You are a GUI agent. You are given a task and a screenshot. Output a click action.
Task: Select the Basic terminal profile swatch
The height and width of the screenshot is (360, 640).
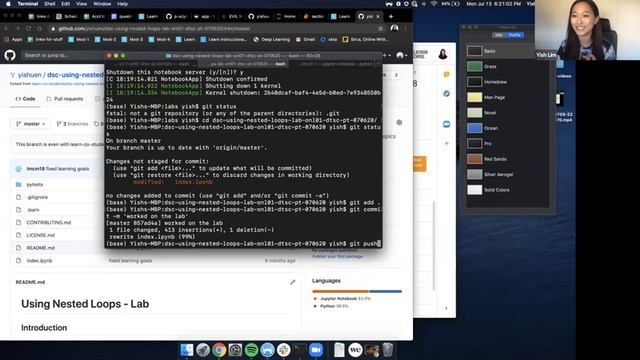click(x=474, y=51)
